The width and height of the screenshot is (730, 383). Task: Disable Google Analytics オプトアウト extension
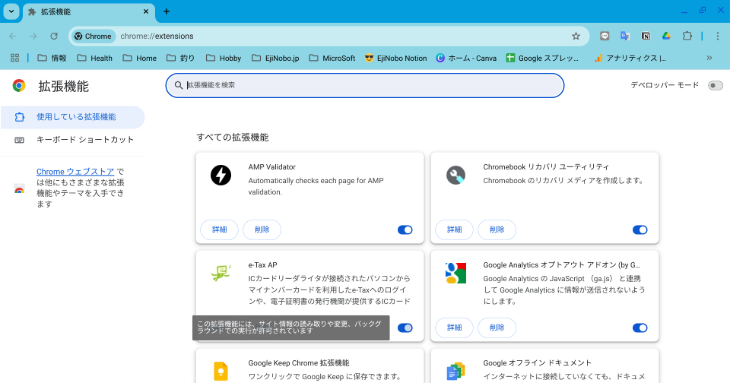[640, 328]
